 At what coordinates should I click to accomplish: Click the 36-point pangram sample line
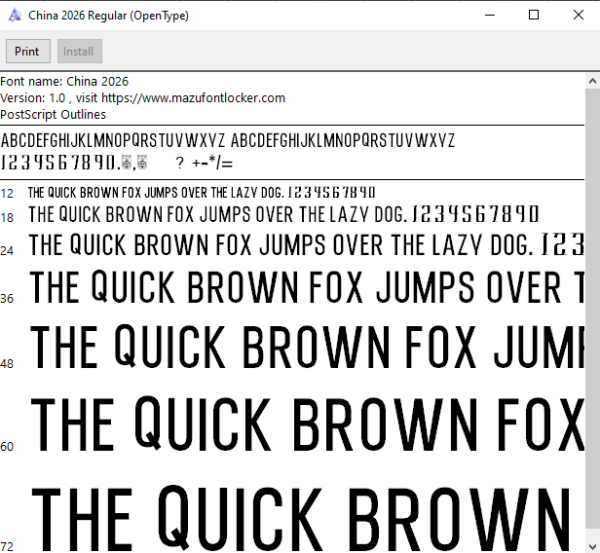pyautogui.click(x=307, y=287)
